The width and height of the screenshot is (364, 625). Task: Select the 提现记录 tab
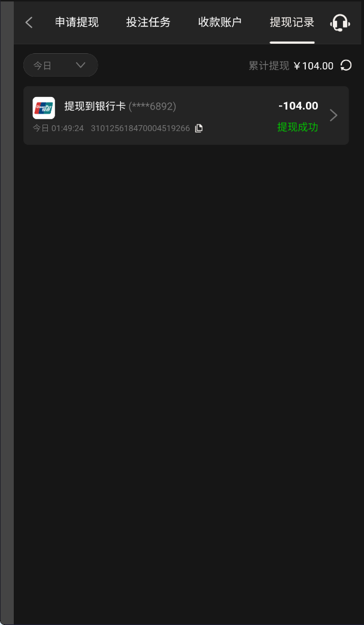pyautogui.click(x=292, y=22)
